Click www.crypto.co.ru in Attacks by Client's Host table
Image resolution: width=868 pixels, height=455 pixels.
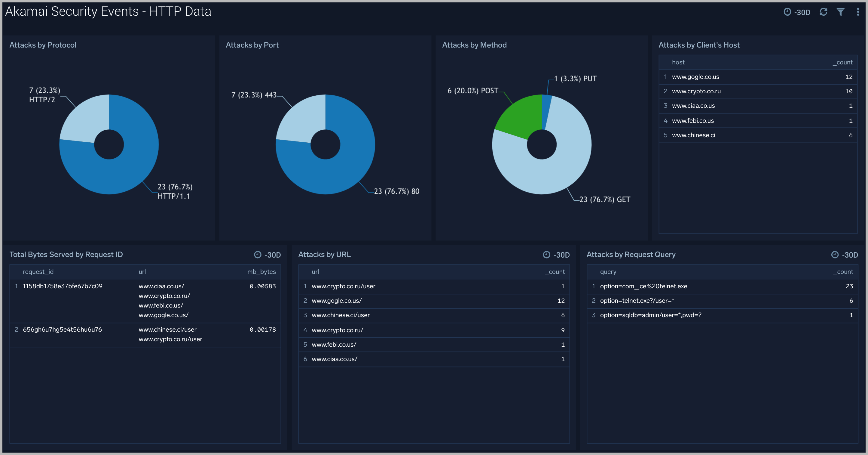coord(696,91)
